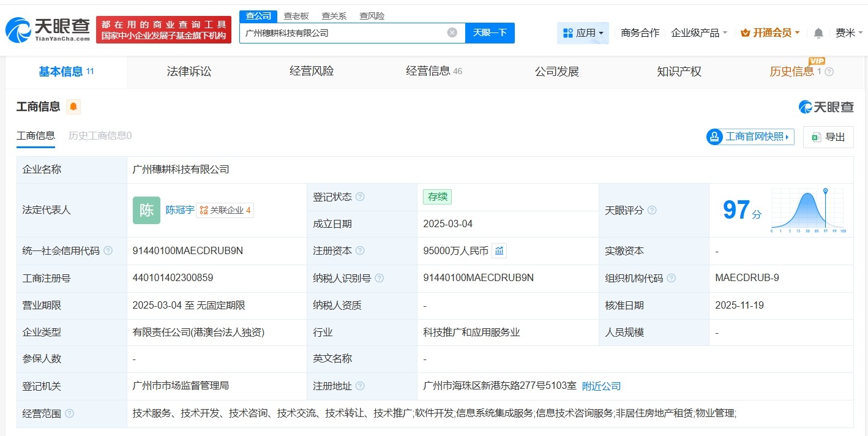Open the 工商官网快照 snapshot feature
The image size is (868, 436).
(x=749, y=137)
